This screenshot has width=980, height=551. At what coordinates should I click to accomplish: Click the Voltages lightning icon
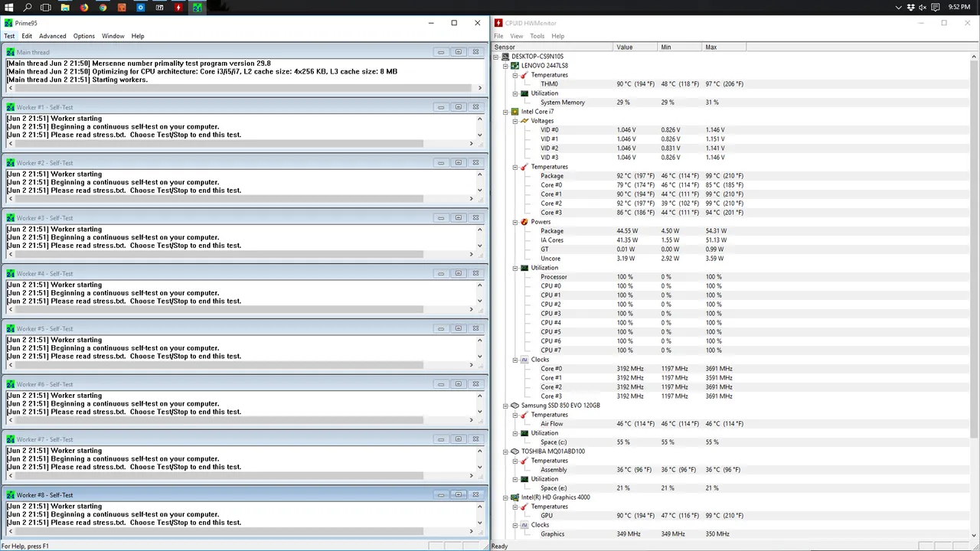pyautogui.click(x=524, y=121)
